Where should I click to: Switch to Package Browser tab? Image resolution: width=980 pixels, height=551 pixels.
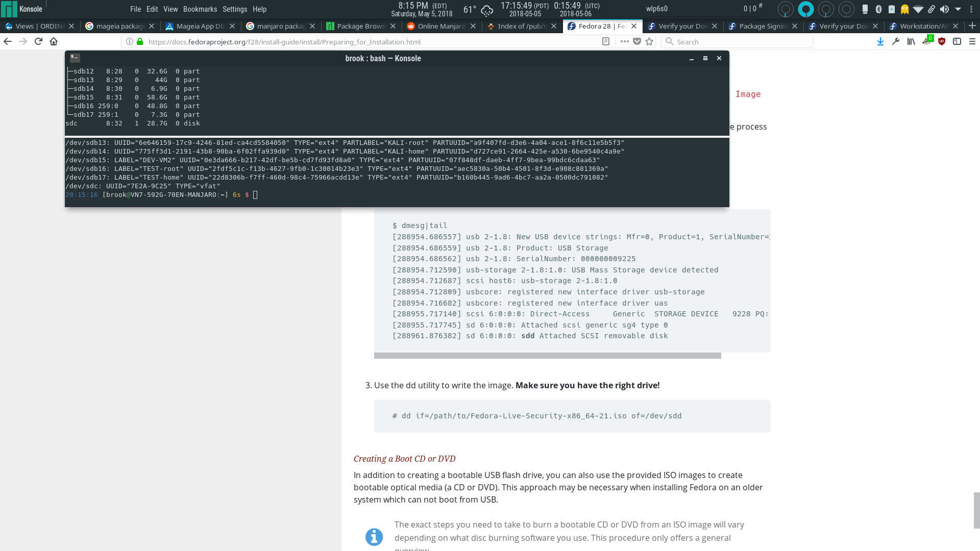[x=361, y=26]
